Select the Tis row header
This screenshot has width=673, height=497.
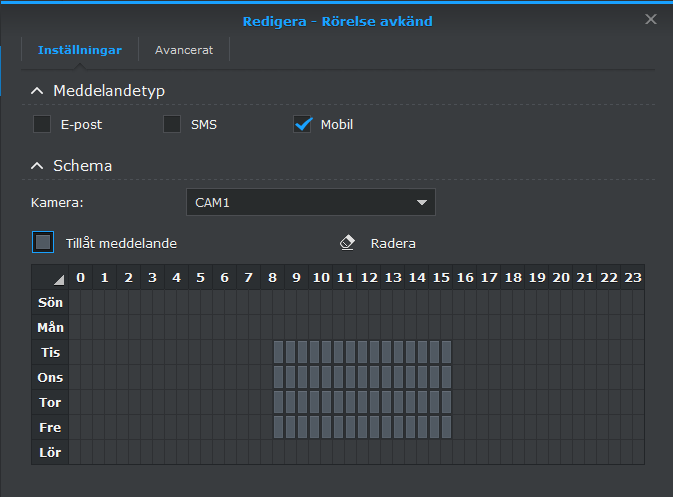pyautogui.click(x=50, y=352)
